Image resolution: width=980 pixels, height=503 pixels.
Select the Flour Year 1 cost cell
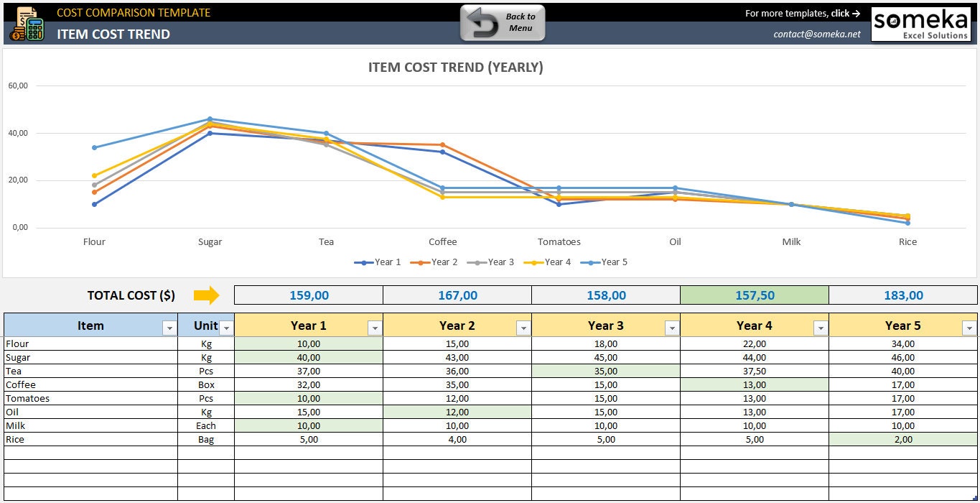pos(309,343)
